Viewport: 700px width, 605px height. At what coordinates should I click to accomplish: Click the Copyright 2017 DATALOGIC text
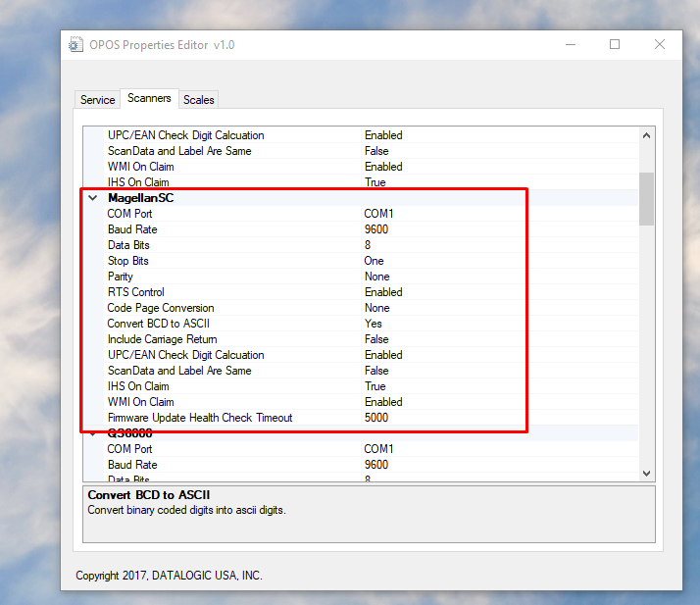[170, 576]
